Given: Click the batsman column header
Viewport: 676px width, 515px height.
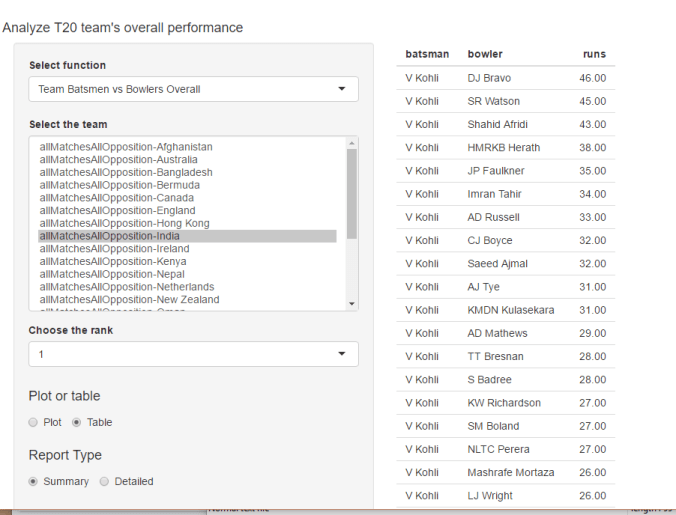Looking at the screenshot, I should point(427,54).
